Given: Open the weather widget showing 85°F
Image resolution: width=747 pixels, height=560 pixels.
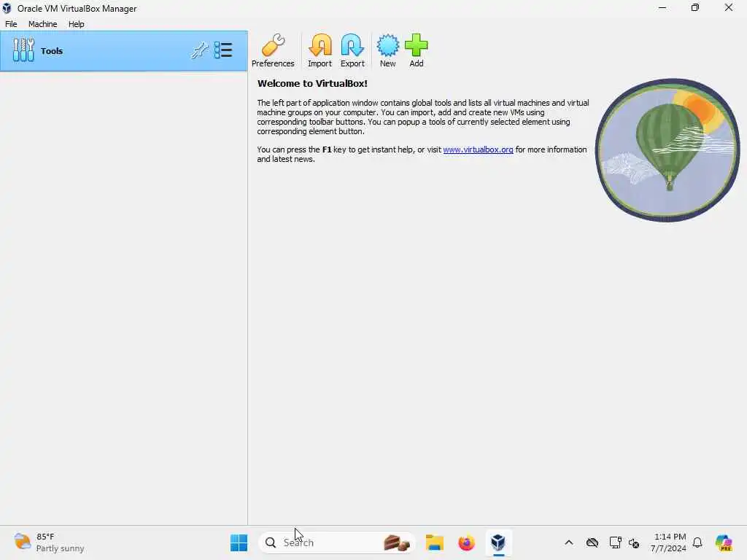Looking at the screenshot, I should [49, 542].
